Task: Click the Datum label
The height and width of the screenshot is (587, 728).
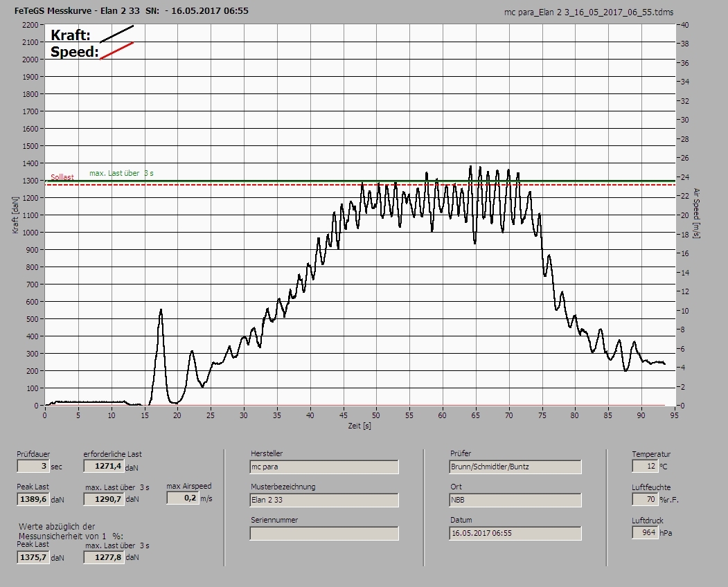Action: 461,520
